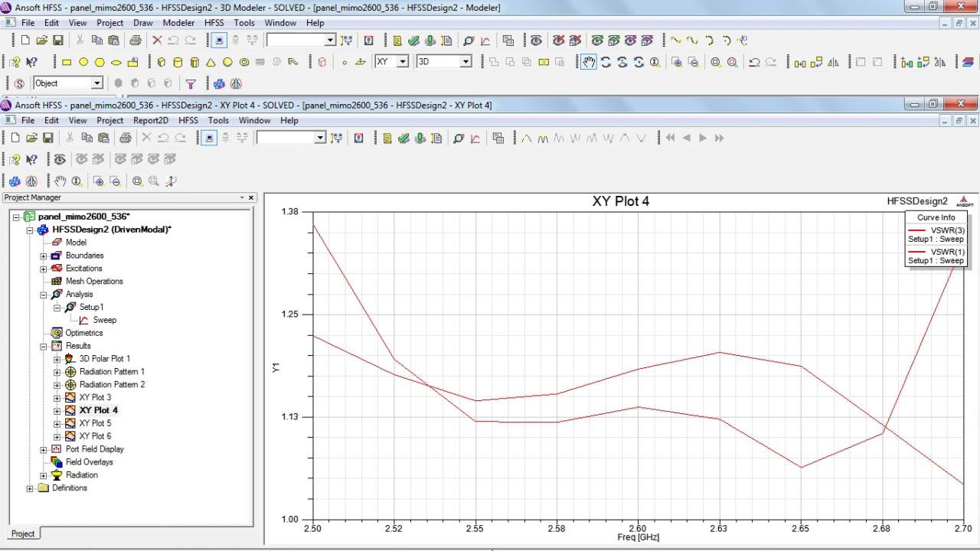
Task: Select the Draw cylinder tool
Action: (x=178, y=62)
